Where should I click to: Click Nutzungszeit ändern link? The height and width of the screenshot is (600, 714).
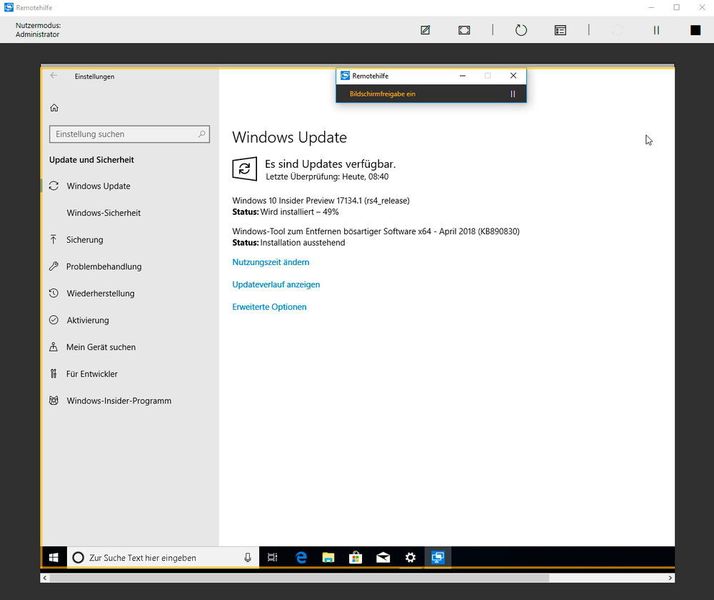pyautogui.click(x=270, y=262)
